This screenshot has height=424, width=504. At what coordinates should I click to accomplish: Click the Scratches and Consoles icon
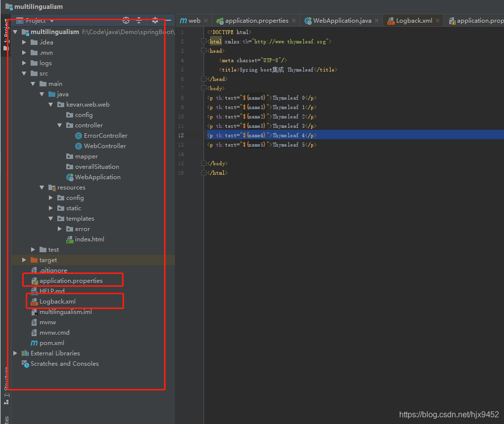point(25,364)
